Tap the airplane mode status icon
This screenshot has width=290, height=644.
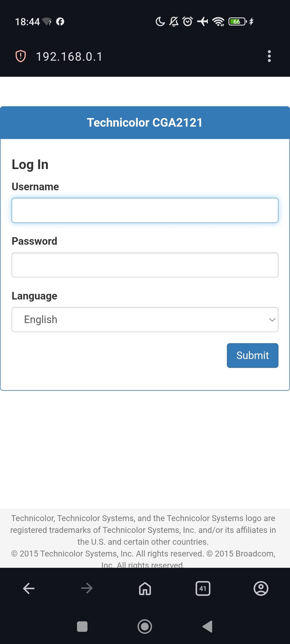pyautogui.click(x=202, y=21)
